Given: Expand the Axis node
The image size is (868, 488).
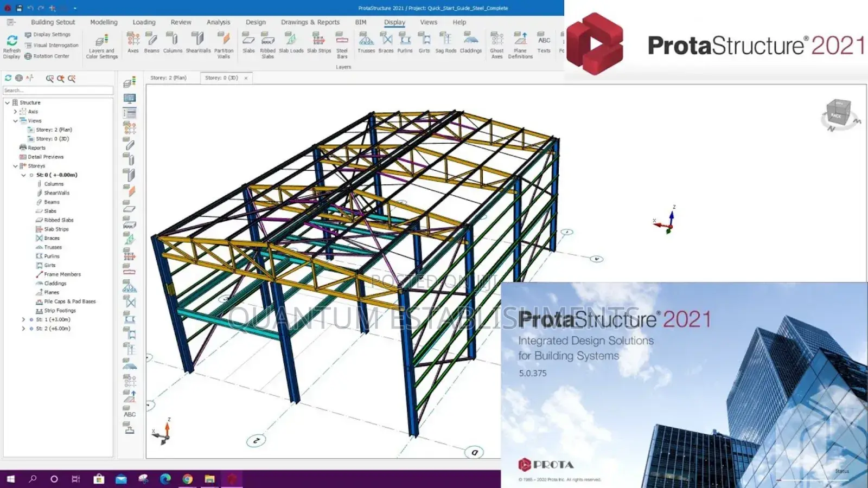Looking at the screenshot, I should click(15, 112).
